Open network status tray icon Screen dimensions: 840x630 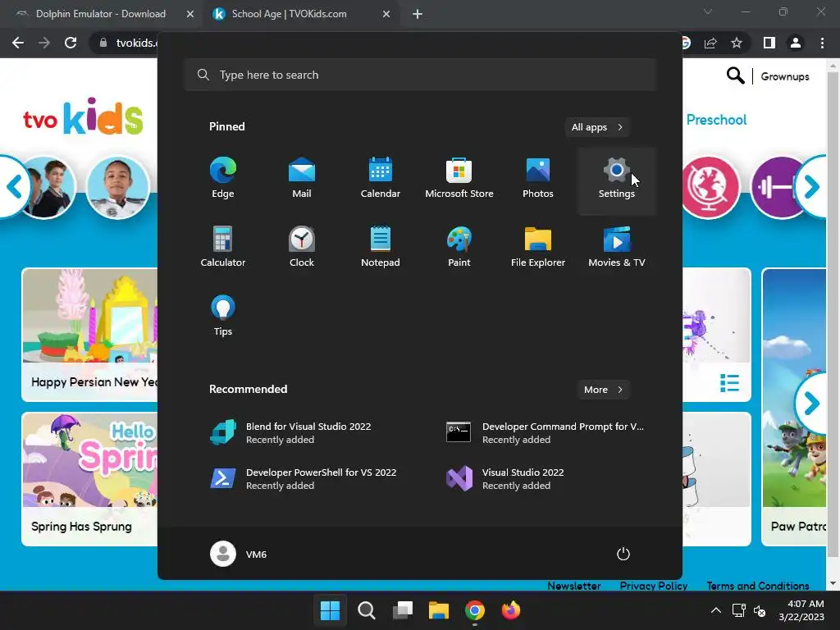coord(739,610)
